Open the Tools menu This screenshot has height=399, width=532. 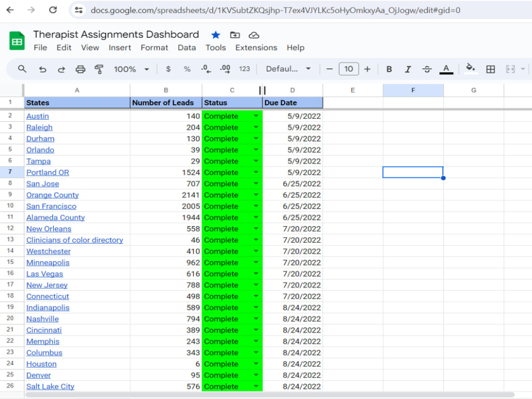click(216, 48)
